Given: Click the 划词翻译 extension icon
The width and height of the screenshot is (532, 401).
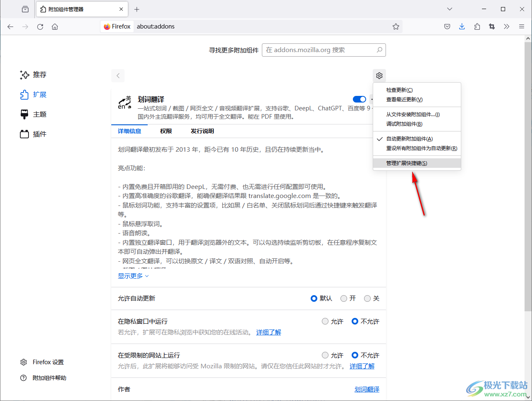Looking at the screenshot, I should (125, 103).
